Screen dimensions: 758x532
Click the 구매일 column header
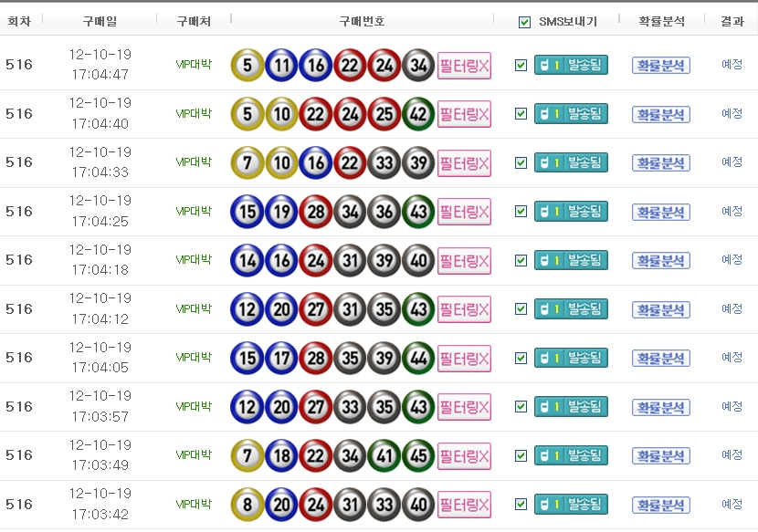[x=100, y=21]
